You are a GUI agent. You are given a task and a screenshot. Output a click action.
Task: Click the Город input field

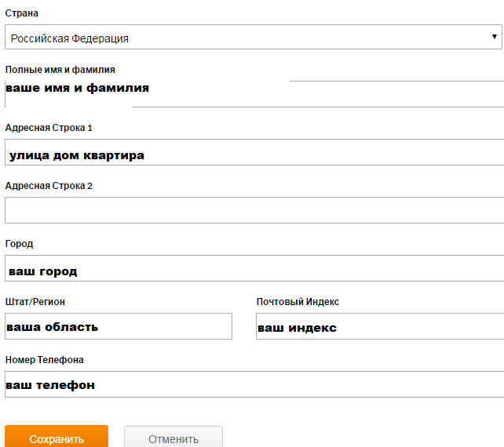(253, 268)
